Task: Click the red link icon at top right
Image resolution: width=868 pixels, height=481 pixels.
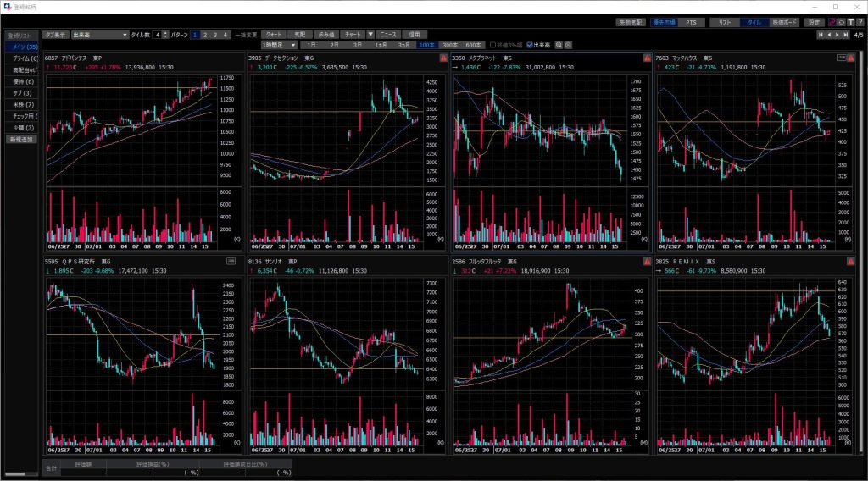Action: click(832, 22)
